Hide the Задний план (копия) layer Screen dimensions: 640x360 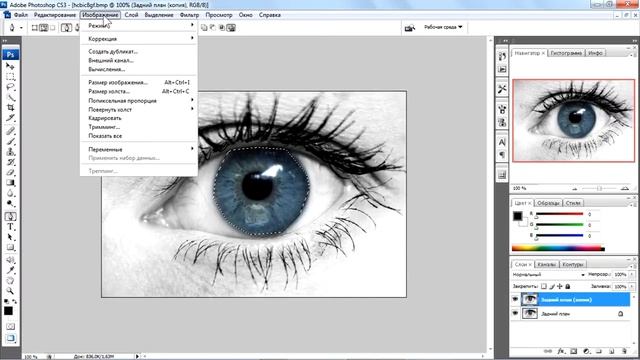(515, 300)
